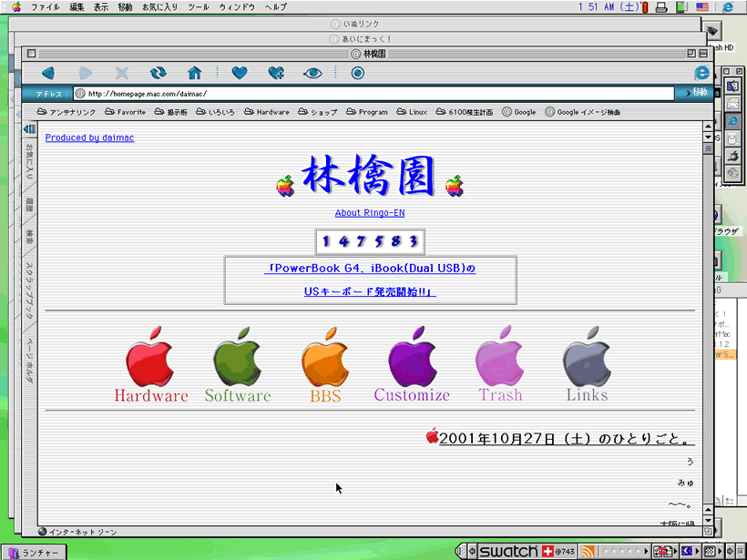Open the 編集 menu
Image resolution: width=747 pixels, height=560 pixels.
tap(77, 7)
